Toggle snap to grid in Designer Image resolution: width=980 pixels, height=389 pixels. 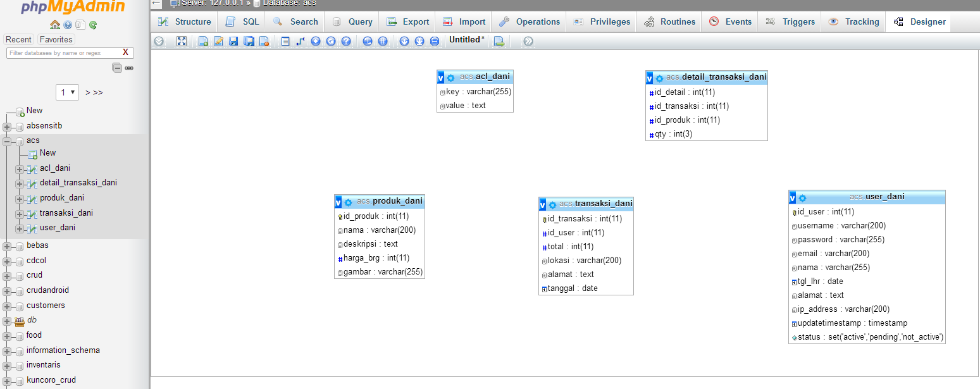pyautogui.click(x=383, y=40)
